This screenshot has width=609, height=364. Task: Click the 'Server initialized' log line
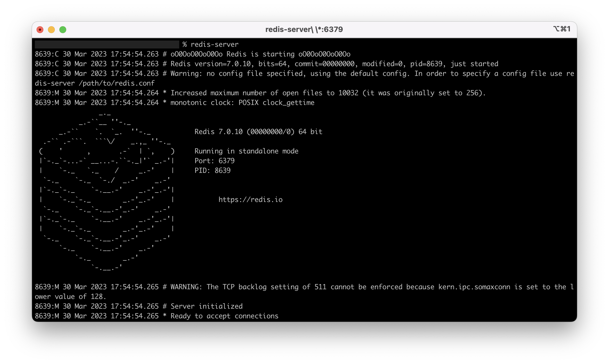[x=206, y=306]
